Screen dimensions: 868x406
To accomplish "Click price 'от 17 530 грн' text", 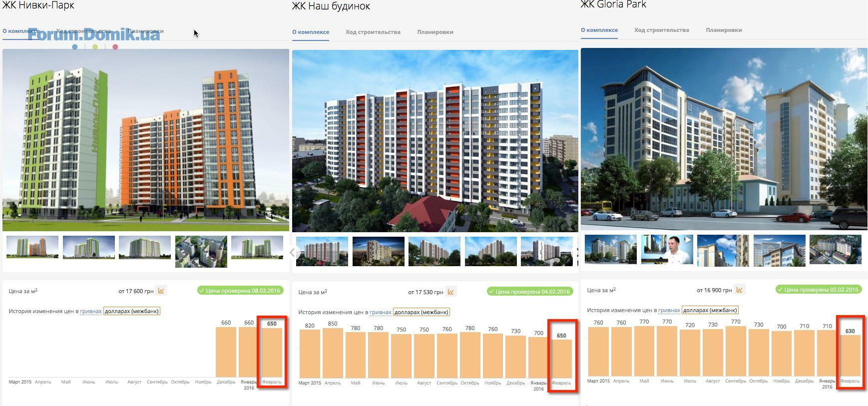I will (426, 292).
